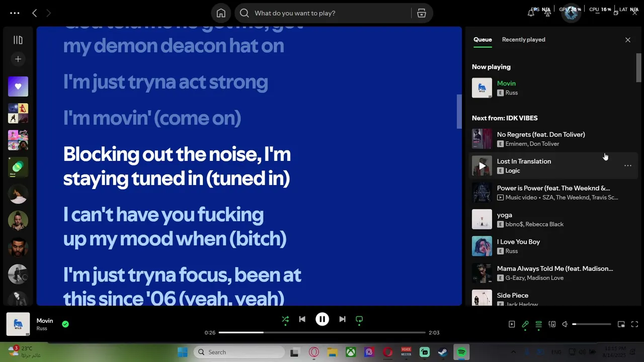
Task: Adjust the volume slider
Action: click(x=592, y=324)
